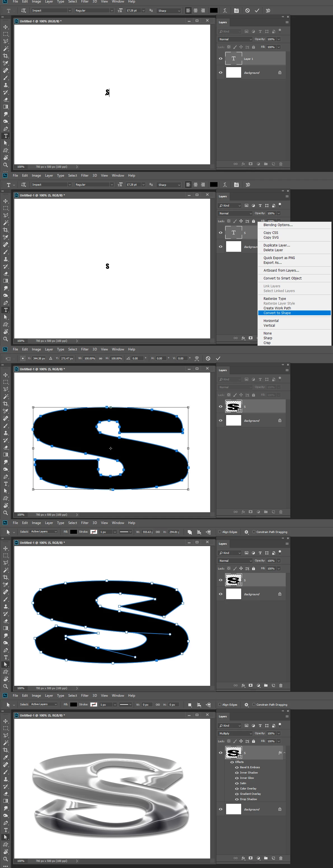This screenshot has height=868, width=333.
Task: Select Move tool in the Layer 1 window toolbox
Action: 6,27
